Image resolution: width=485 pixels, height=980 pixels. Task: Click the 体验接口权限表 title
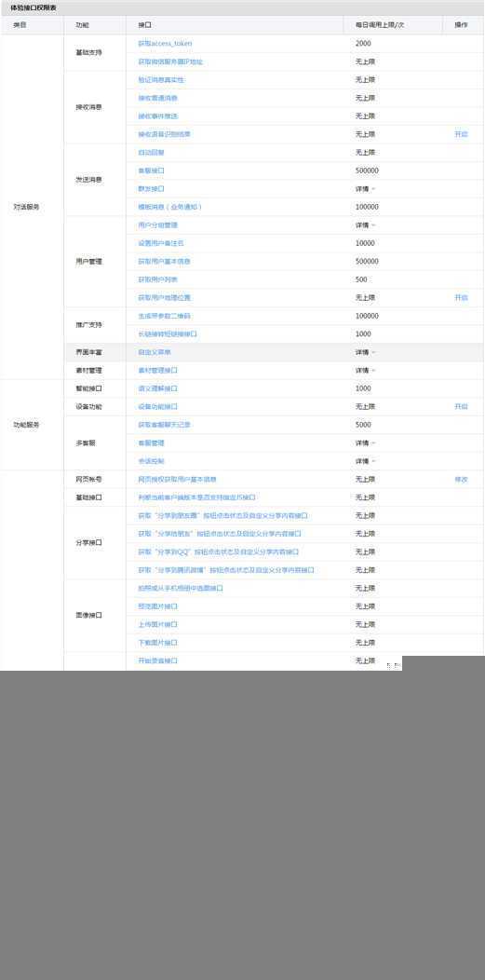34,7
